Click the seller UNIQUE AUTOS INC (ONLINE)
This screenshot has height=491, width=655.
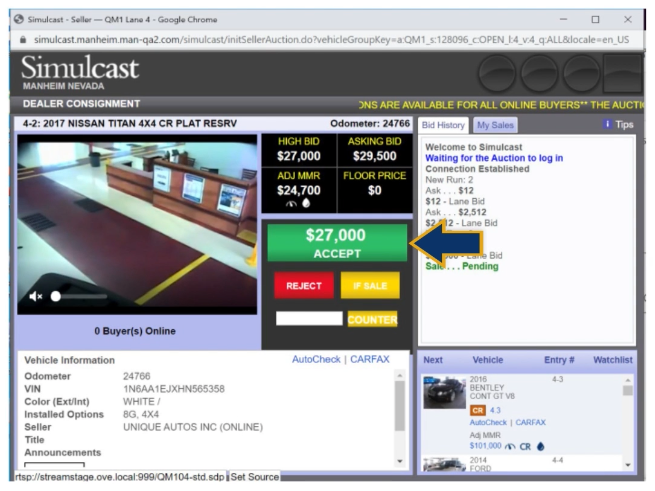pyautogui.click(x=193, y=427)
